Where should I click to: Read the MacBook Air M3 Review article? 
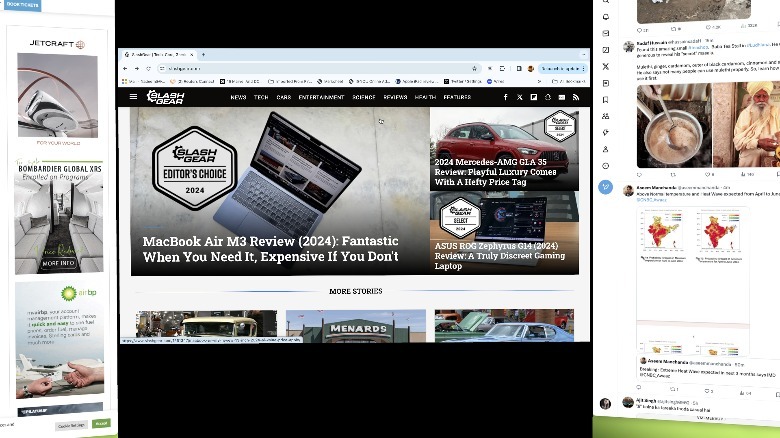270,249
